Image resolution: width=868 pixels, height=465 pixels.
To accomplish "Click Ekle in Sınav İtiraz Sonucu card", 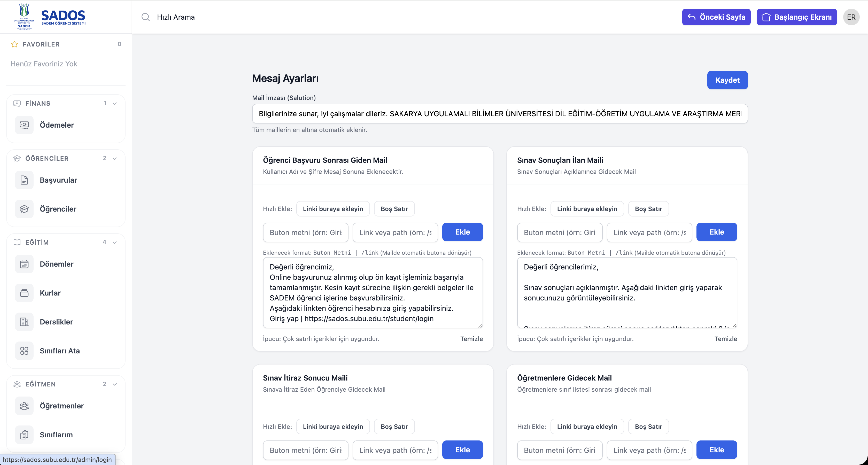I will pos(463,450).
